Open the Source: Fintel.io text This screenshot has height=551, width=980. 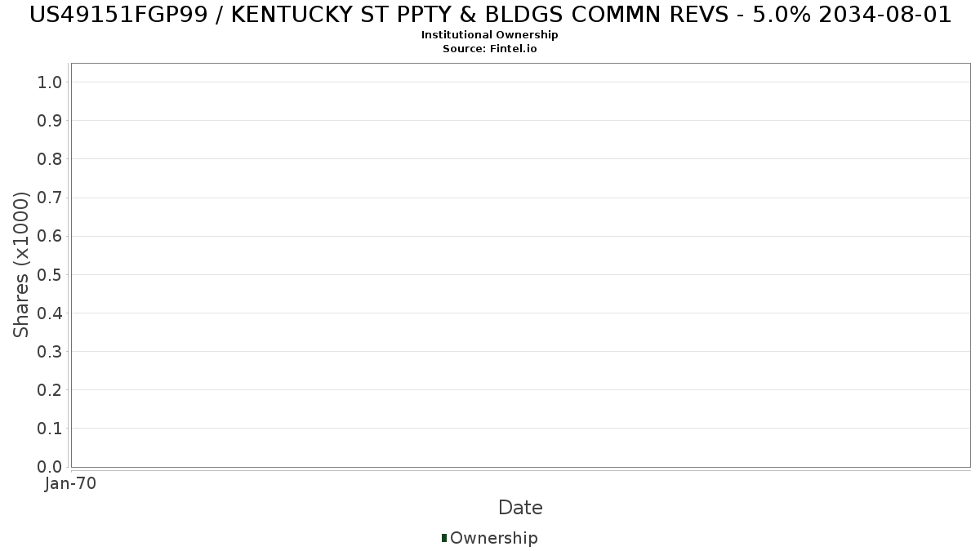click(x=490, y=49)
